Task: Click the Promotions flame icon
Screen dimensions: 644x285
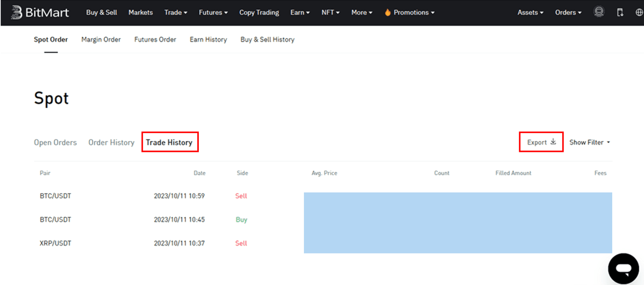Action: point(388,12)
